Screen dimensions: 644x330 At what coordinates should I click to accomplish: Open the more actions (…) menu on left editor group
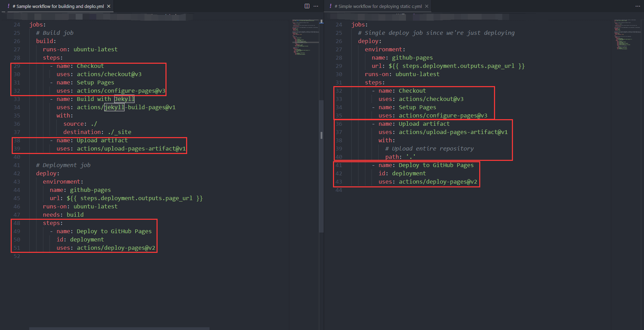[315, 6]
